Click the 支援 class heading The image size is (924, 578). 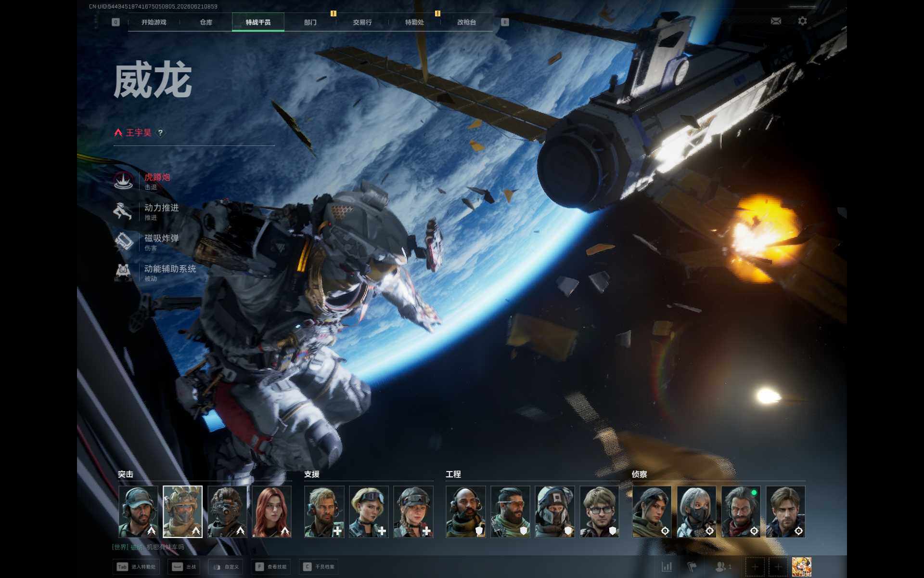pyautogui.click(x=312, y=474)
